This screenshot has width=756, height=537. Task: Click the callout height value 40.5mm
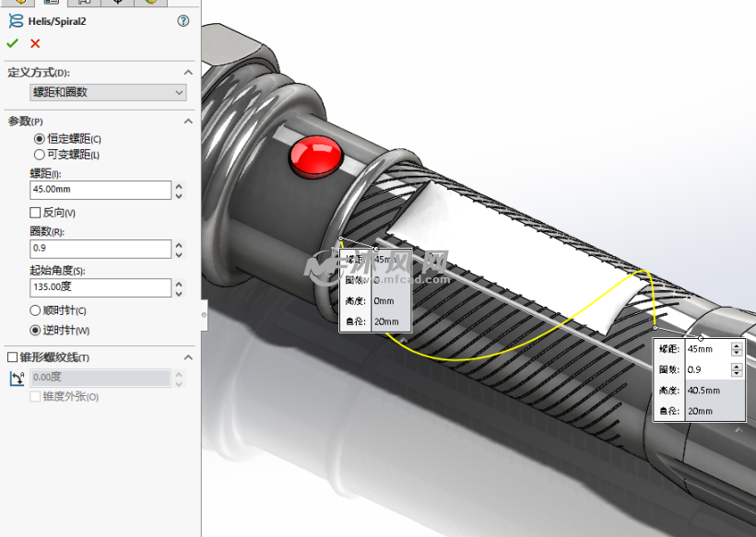[x=704, y=391]
